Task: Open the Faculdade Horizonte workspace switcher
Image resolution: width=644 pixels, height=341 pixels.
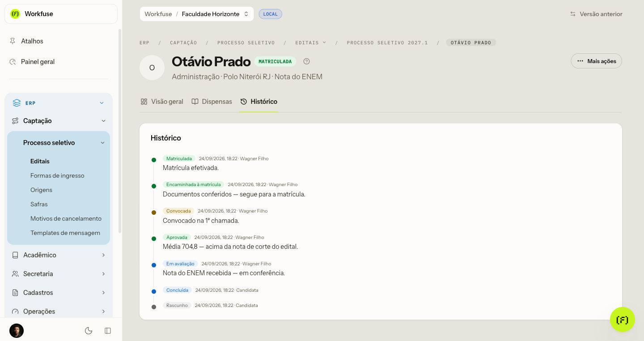Action: coord(197,14)
